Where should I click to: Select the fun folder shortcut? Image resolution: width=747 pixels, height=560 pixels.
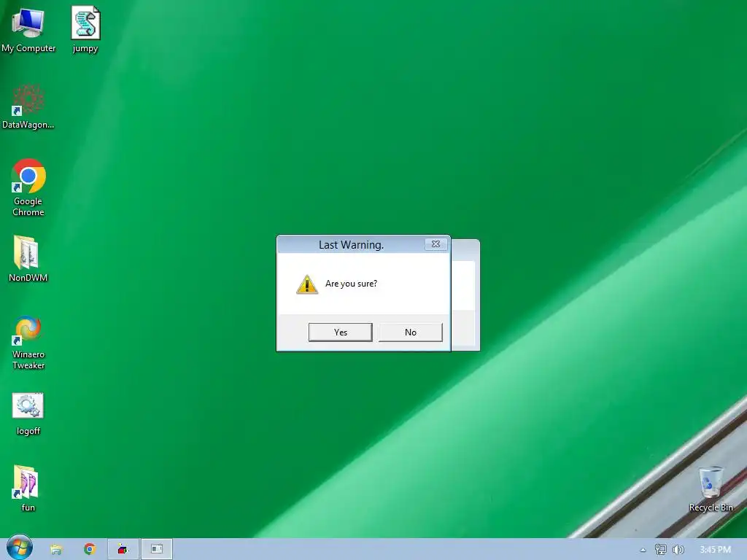click(28, 489)
